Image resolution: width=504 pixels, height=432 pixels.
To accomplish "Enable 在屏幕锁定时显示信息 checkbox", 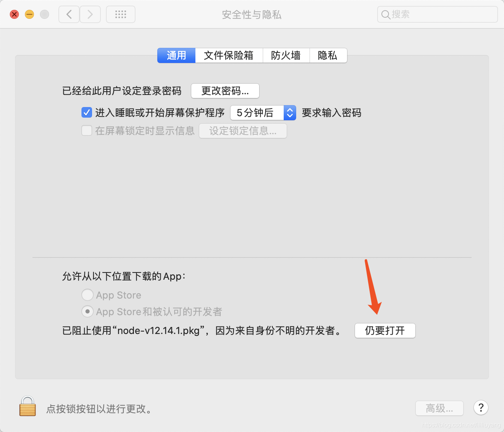I will click(87, 131).
